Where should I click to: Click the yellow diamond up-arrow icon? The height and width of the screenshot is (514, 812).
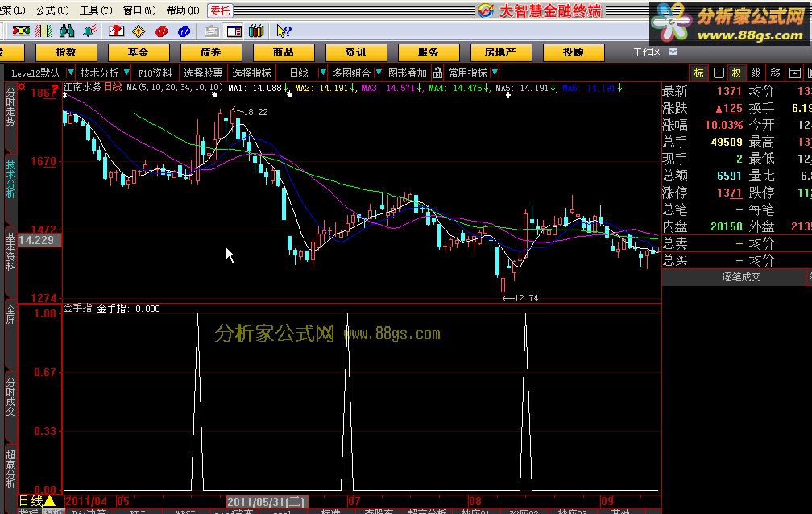pyautogui.click(x=139, y=31)
